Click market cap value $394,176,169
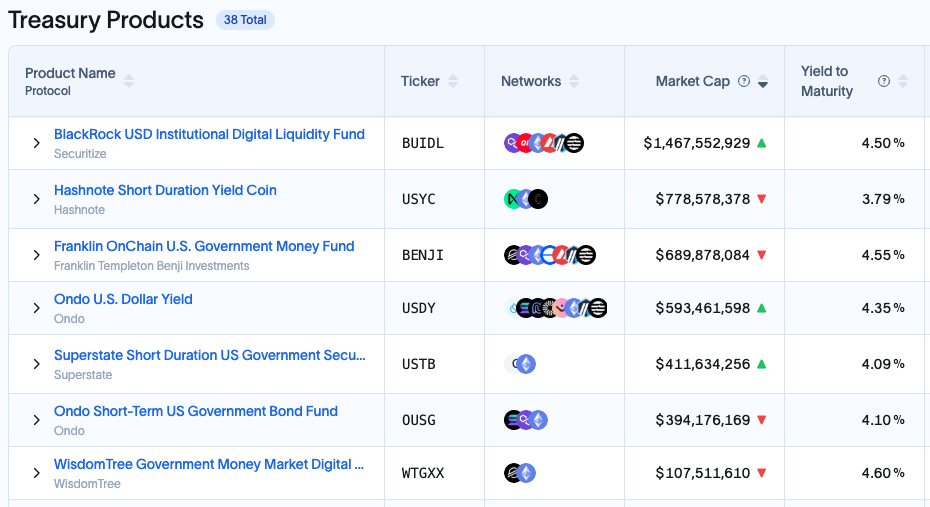The image size is (930, 507). point(703,420)
